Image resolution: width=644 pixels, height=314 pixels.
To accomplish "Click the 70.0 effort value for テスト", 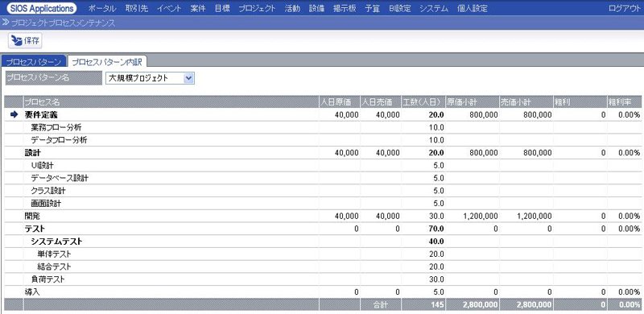I will 436,229.
